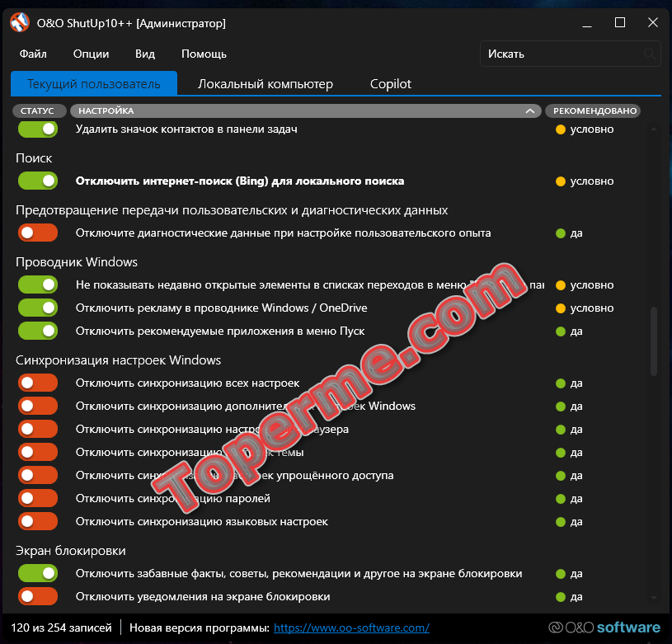This screenshot has height=644, width=672.
Task: Click the O&O software logo in status bar
Action: click(x=604, y=628)
